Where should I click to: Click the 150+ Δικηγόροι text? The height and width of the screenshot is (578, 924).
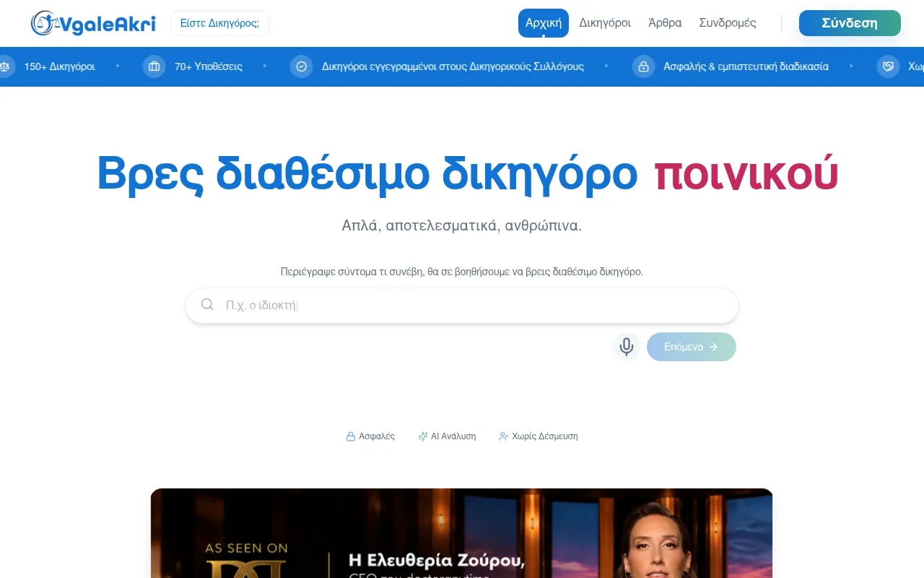pyautogui.click(x=60, y=66)
